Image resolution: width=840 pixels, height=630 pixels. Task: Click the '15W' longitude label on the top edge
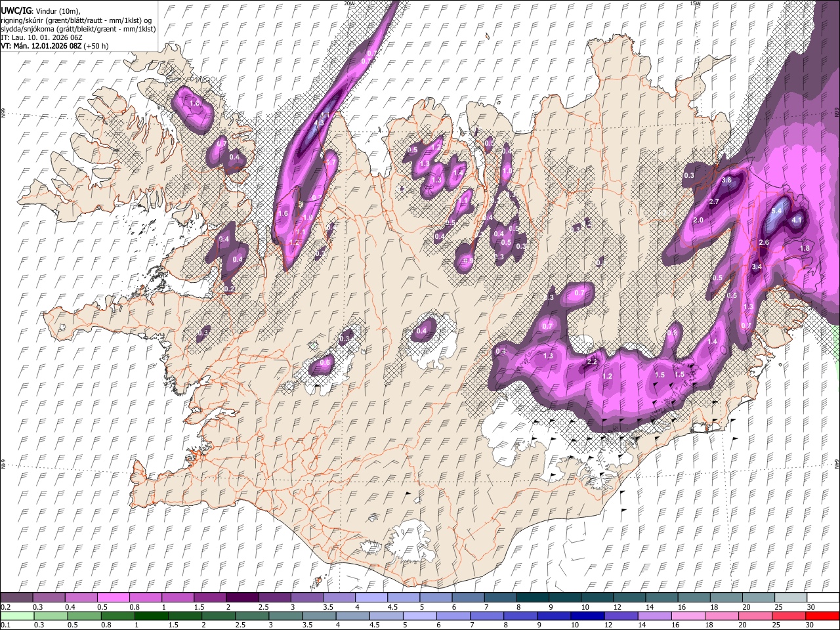(x=695, y=3)
